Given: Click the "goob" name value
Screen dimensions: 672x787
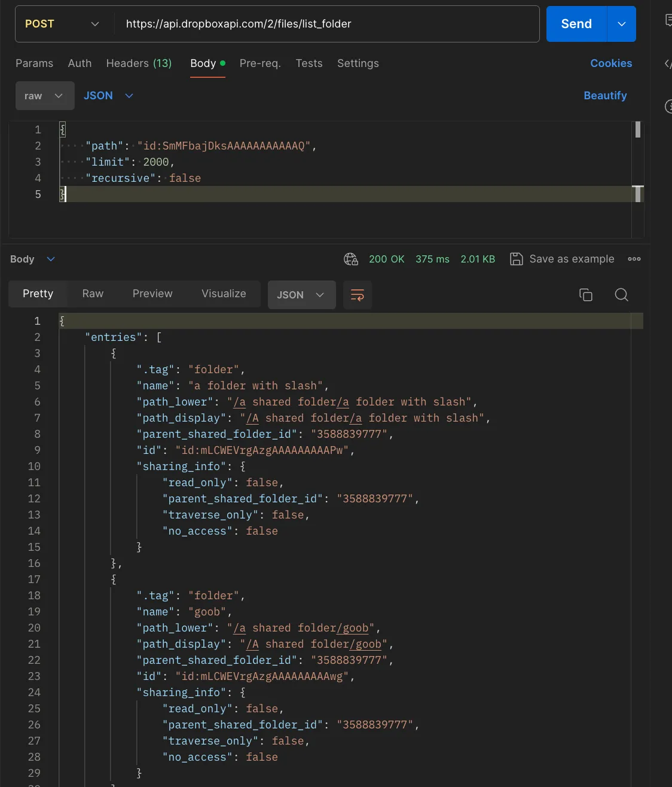Looking at the screenshot, I should point(207,612).
